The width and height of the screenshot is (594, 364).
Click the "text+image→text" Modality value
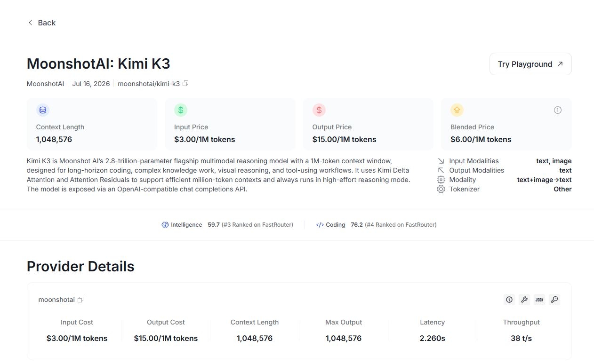click(545, 180)
